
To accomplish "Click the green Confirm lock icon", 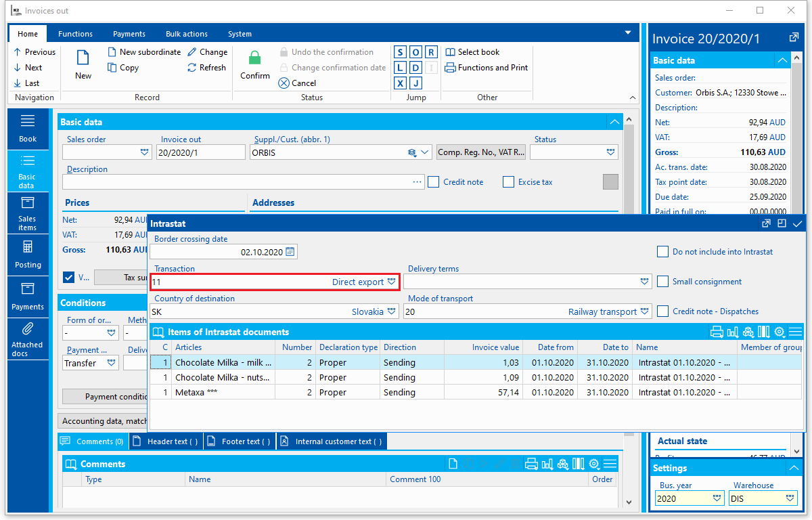I will [254, 58].
